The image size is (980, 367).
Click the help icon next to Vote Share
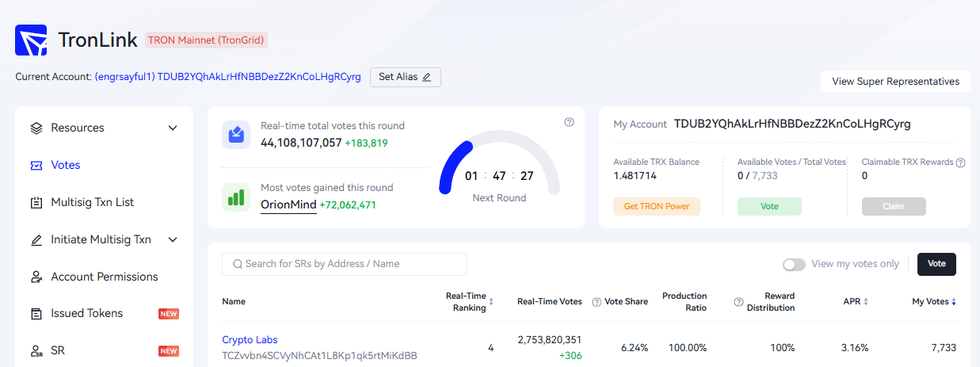597,301
